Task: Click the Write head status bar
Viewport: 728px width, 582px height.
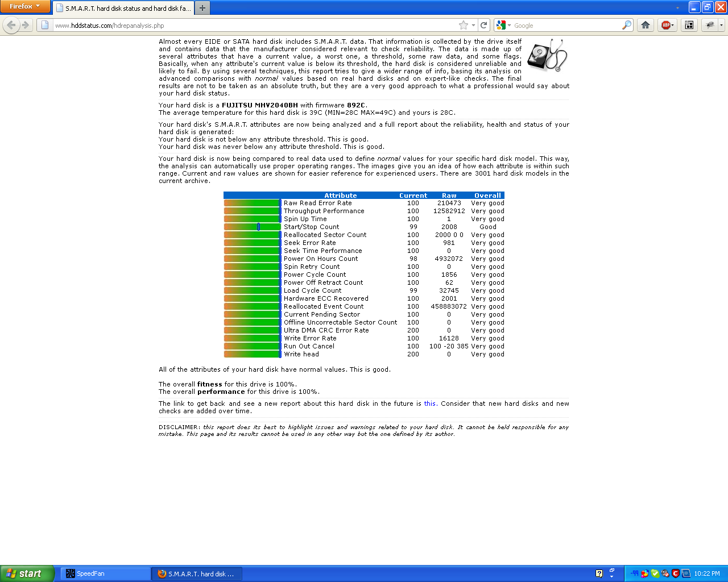Action: point(253,354)
